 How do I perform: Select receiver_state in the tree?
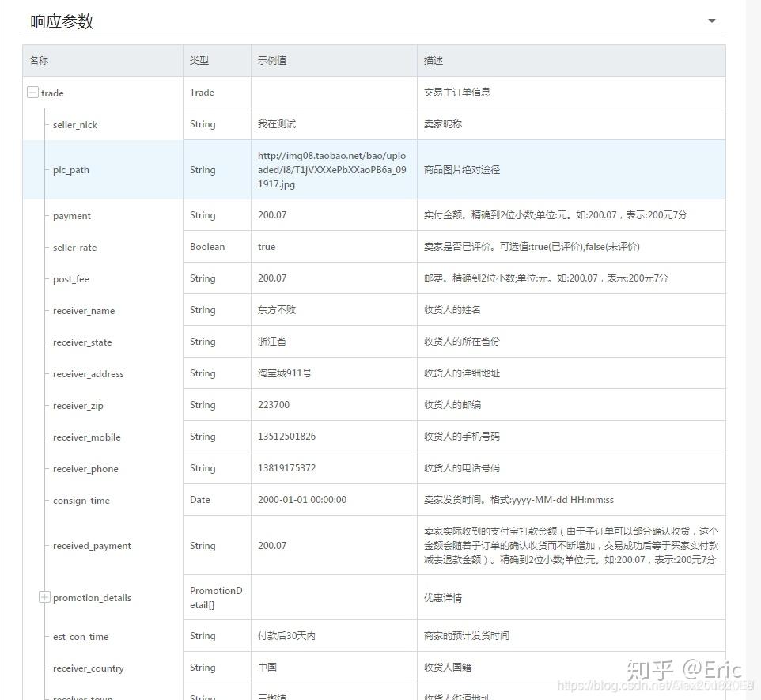point(82,342)
